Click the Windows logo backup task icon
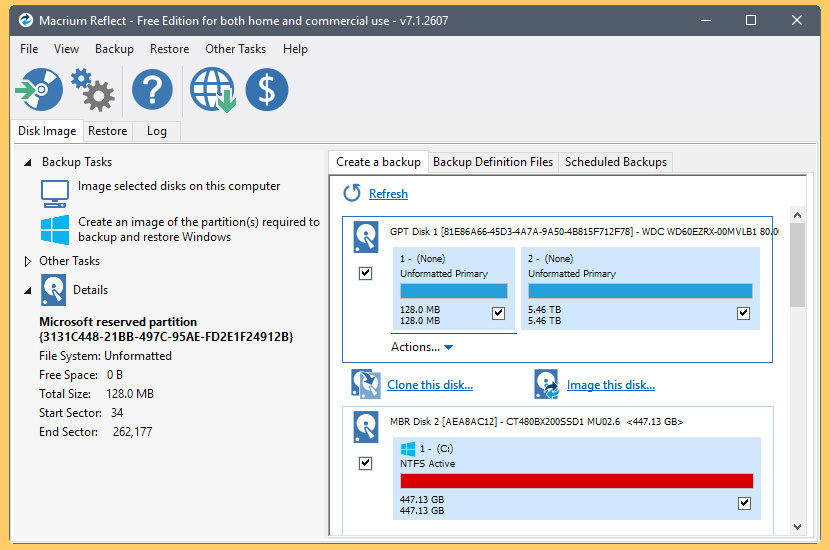Screen dimensions: 830x550 click(55, 229)
